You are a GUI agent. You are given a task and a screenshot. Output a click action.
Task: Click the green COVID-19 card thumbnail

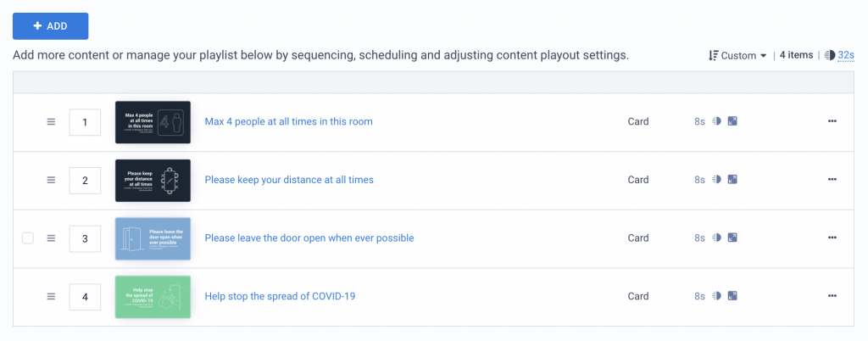pos(153,297)
